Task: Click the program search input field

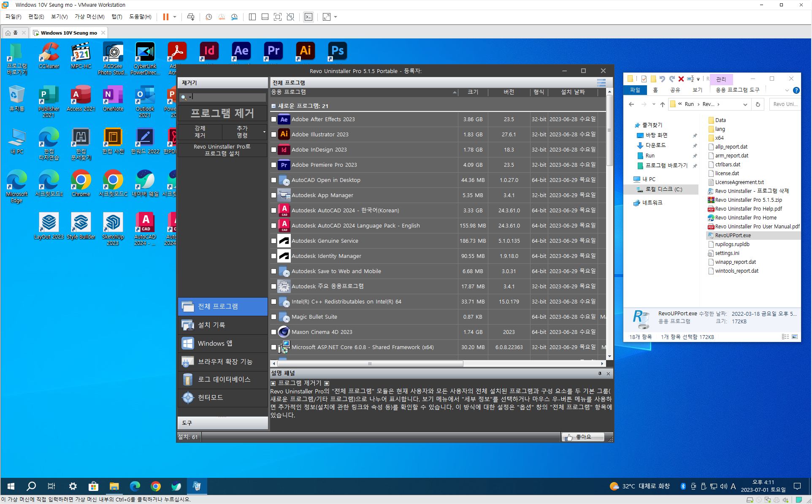Action: (228, 97)
